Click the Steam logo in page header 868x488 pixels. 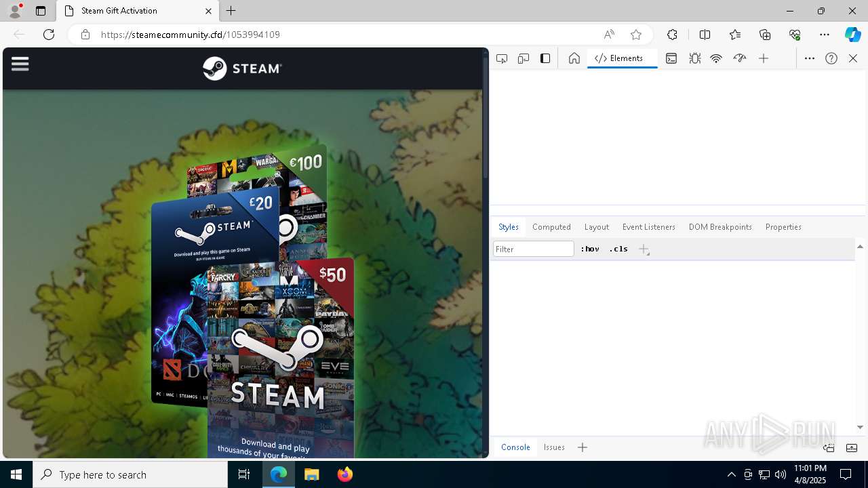click(242, 68)
